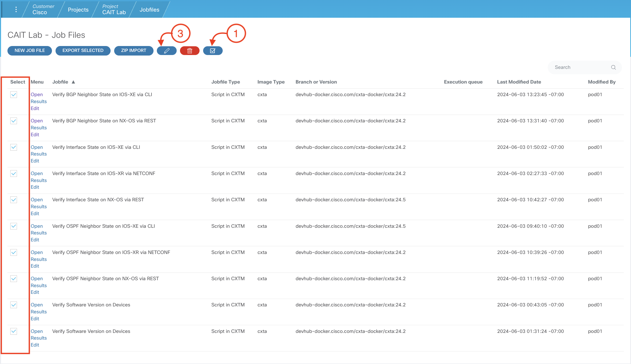Click the red trash delete icon button
The image size is (631, 364).
tap(190, 51)
